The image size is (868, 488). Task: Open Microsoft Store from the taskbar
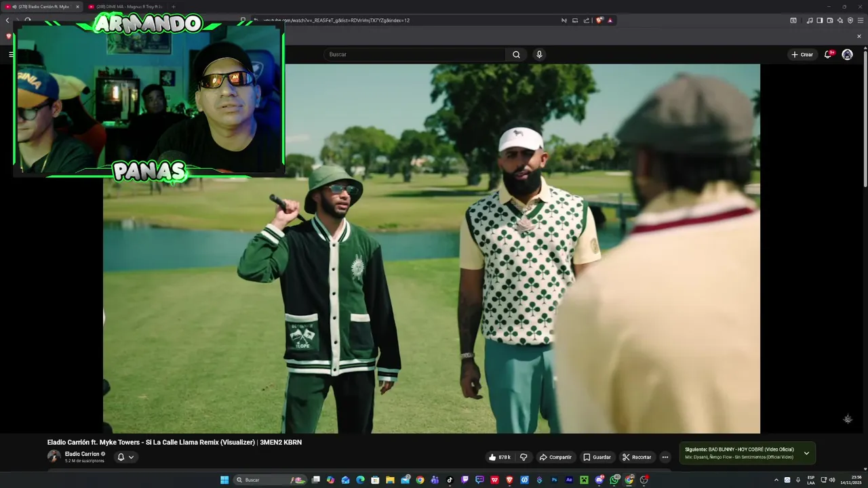pyautogui.click(x=375, y=480)
